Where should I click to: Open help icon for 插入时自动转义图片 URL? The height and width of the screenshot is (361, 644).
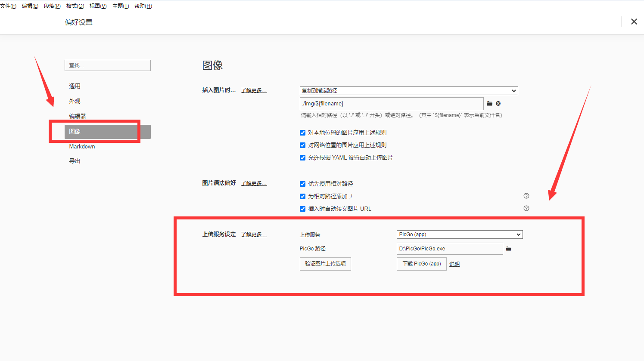pyautogui.click(x=526, y=208)
